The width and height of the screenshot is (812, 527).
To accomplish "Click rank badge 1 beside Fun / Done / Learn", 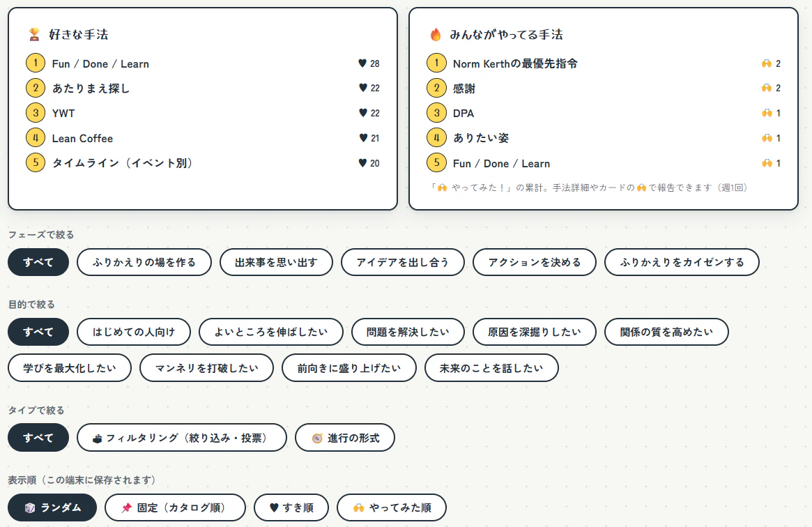I will (36, 63).
